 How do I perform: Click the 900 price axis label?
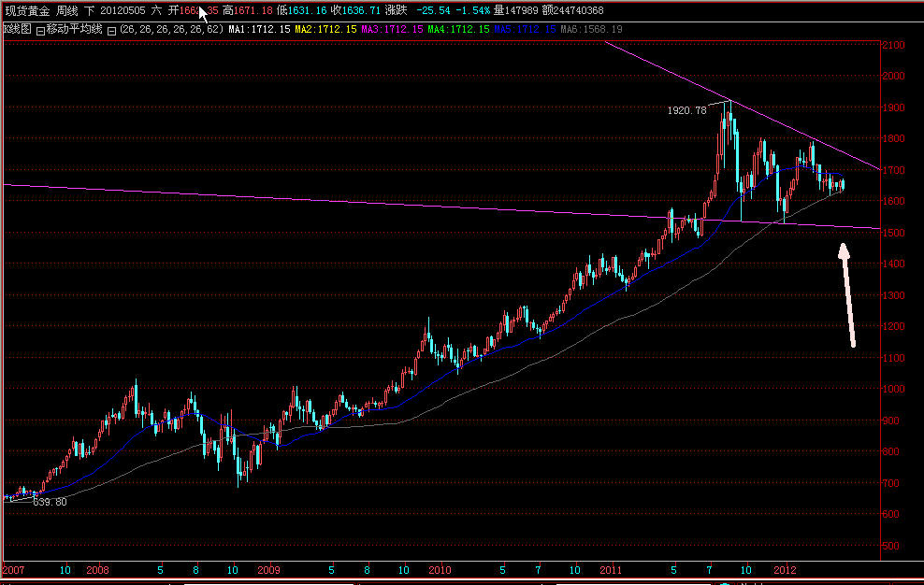pos(890,421)
